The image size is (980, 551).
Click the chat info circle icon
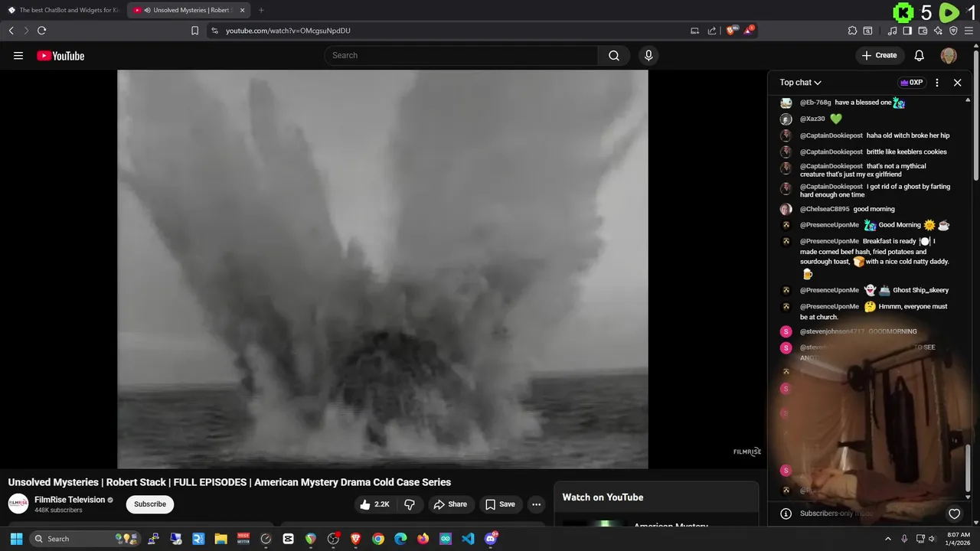coord(786,514)
